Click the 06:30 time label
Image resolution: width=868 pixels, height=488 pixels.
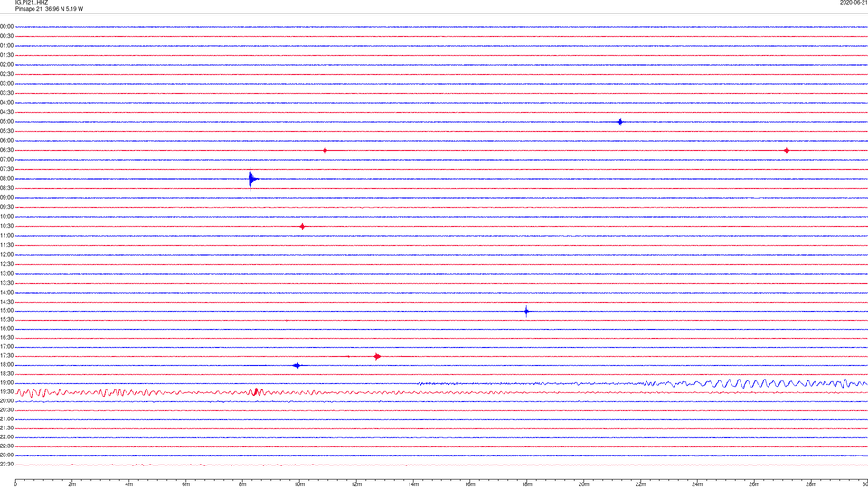click(6, 150)
